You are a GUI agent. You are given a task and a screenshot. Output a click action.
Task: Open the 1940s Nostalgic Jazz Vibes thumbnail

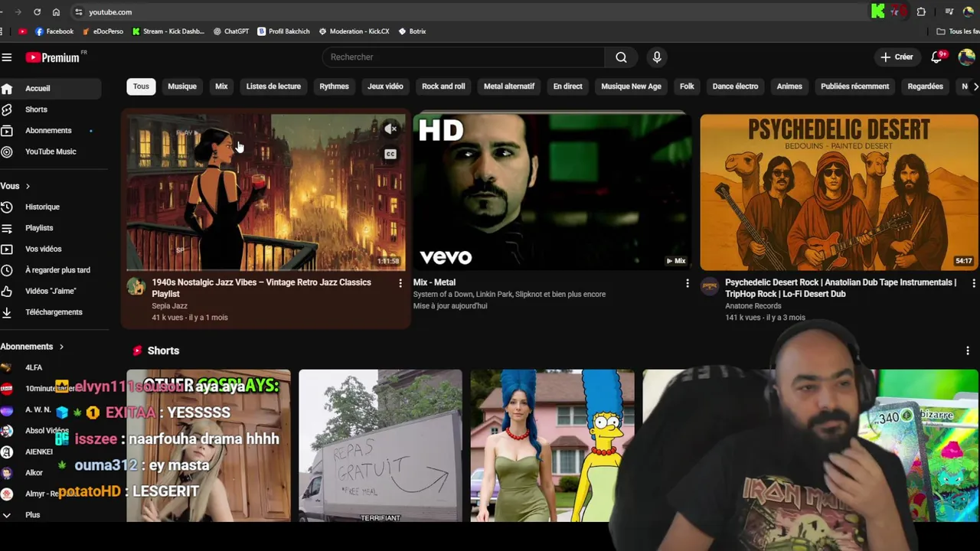tap(266, 193)
